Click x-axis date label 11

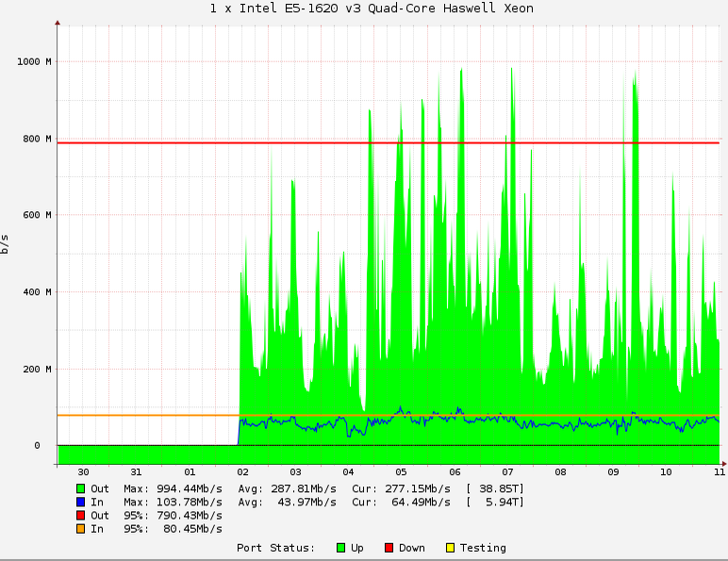pos(720,471)
